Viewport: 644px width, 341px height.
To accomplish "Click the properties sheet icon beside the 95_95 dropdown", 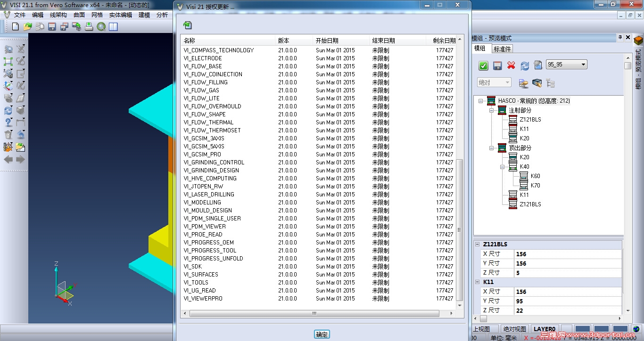I will click(x=538, y=65).
